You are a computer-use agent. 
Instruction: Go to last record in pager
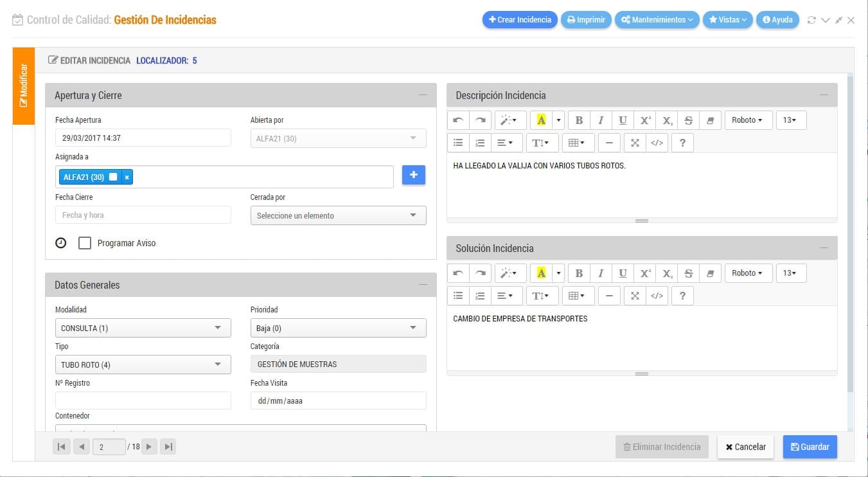click(x=168, y=447)
